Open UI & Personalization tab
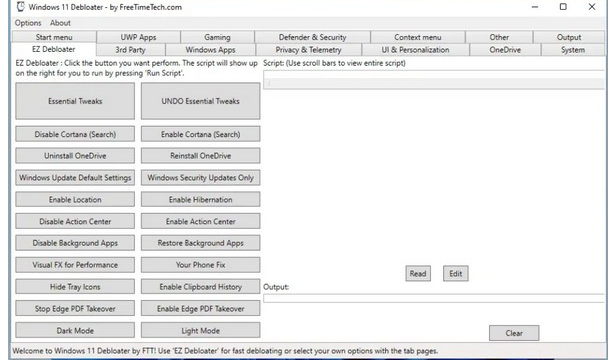This screenshot has height=360, width=609. [415, 50]
